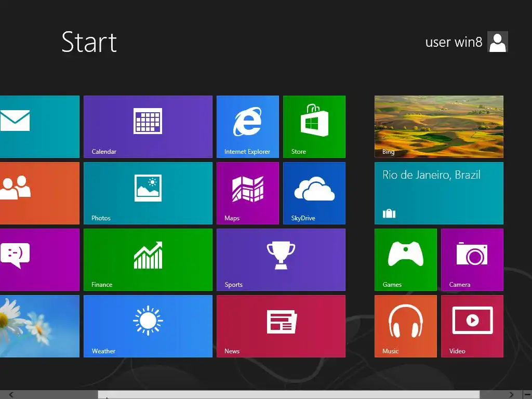This screenshot has width=532, height=399.
Task: Open the Photos tile
Action: pos(148,193)
